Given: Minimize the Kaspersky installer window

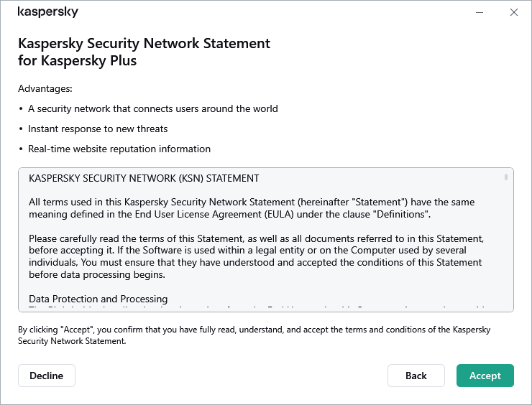Looking at the screenshot, I should [479, 12].
